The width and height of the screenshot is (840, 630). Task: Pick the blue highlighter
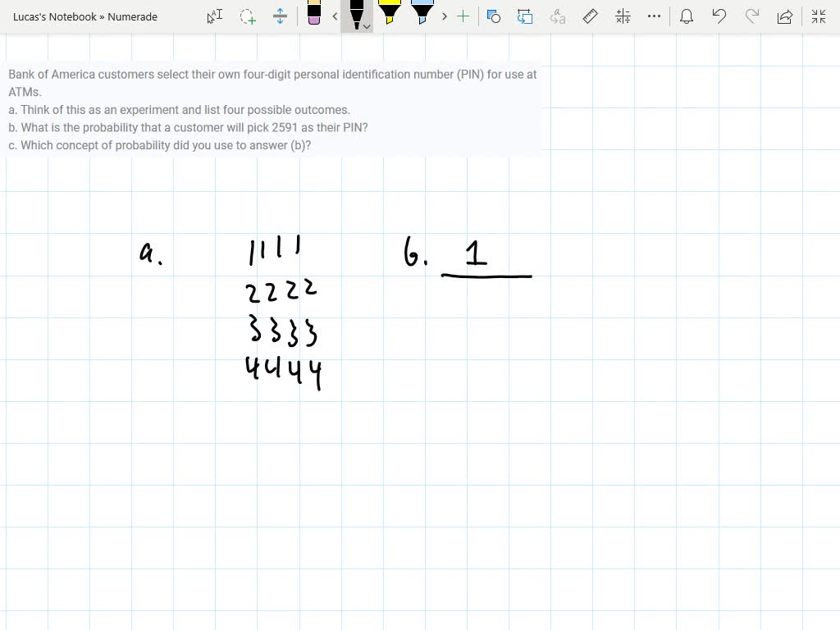point(422,13)
